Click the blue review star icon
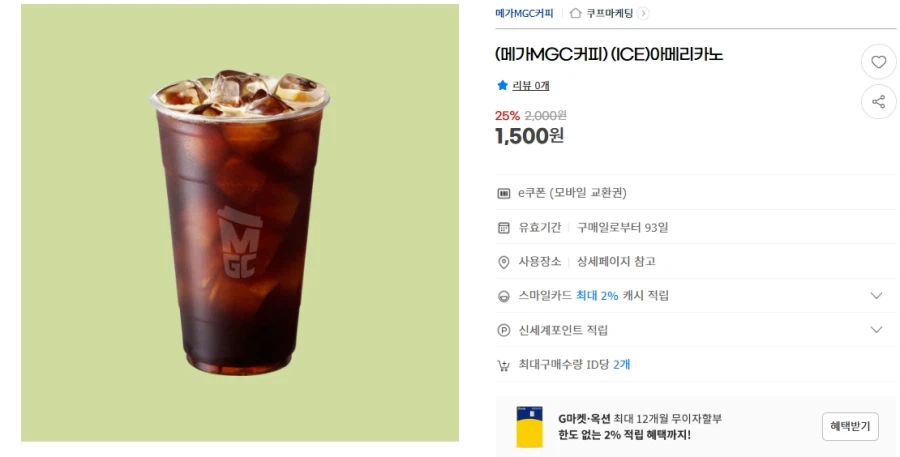900x457 pixels. tap(502, 86)
